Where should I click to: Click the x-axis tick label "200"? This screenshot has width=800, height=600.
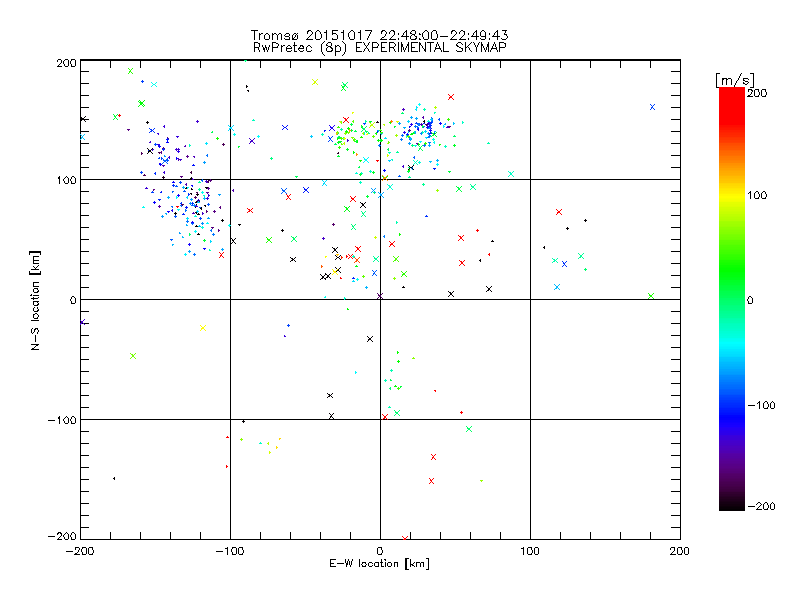point(680,551)
